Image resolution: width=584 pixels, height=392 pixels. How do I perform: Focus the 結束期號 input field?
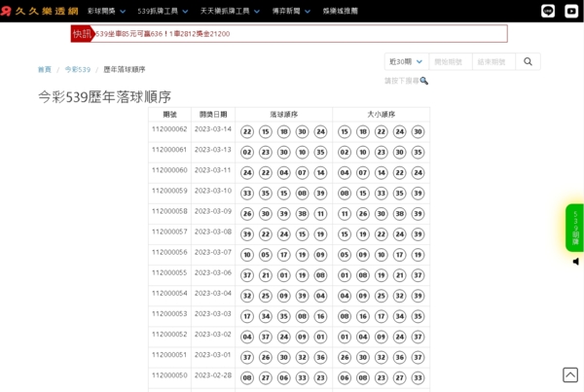[x=493, y=61]
